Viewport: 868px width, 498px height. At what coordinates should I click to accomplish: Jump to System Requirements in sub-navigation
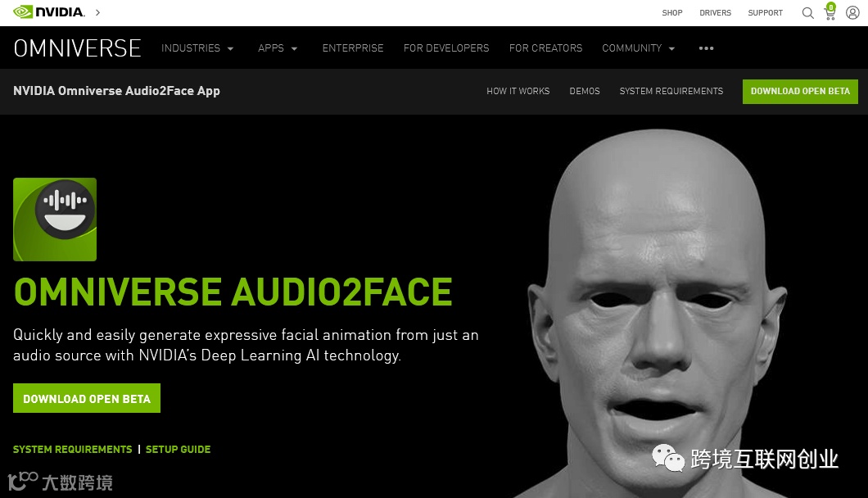(x=671, y=91)
